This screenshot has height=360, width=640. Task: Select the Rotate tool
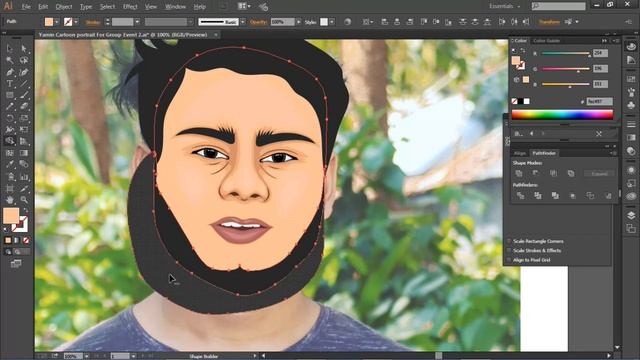(x=9, y=118)
